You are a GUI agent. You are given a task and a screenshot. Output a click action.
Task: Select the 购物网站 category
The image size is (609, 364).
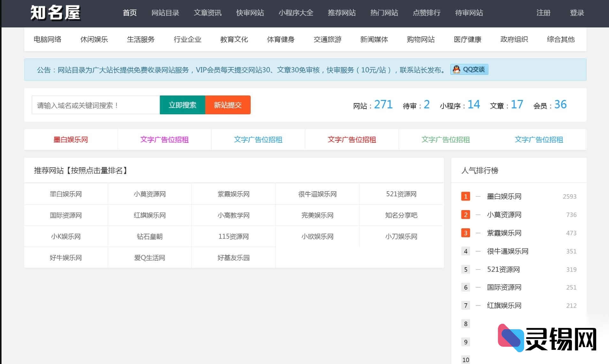click(x=421, y=39)
